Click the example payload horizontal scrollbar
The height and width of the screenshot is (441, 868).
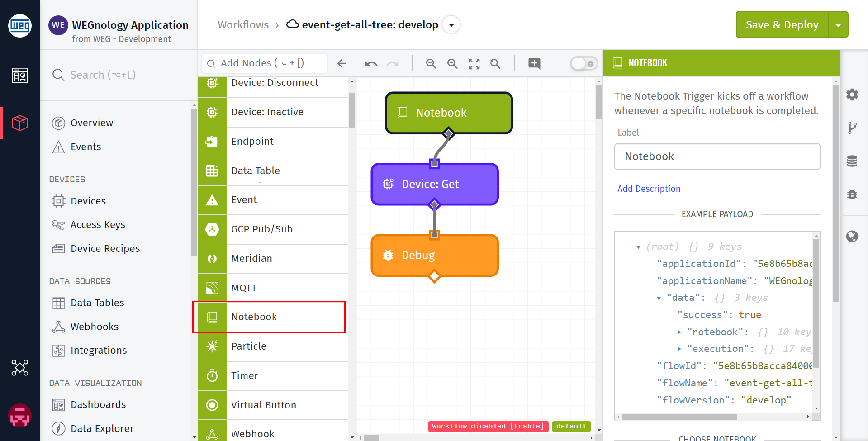(679, 417)
